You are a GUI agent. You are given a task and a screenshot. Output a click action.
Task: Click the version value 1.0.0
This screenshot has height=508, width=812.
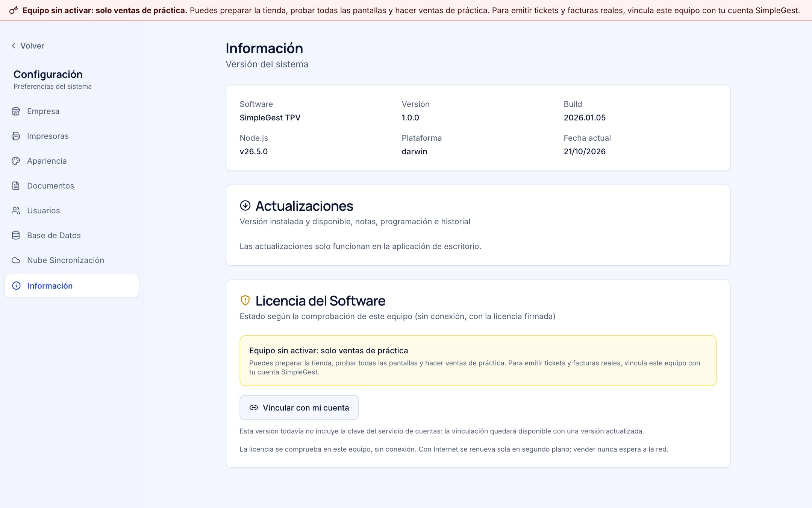point(410,117)
